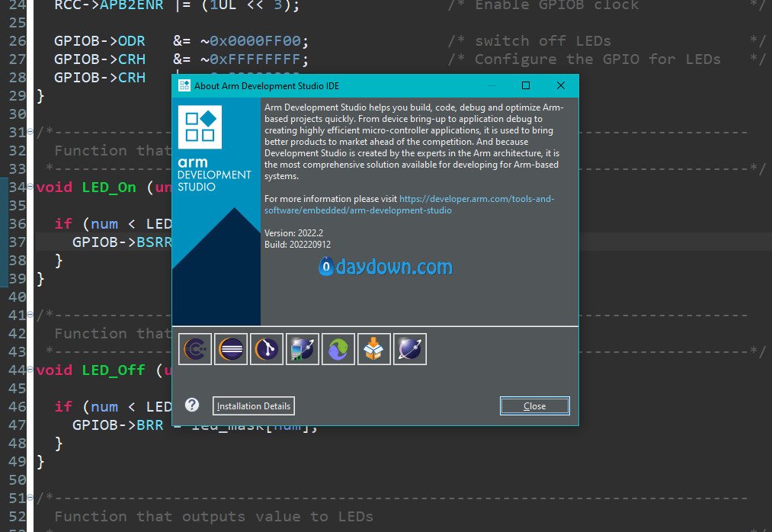The width and height of the screenshot is (772, 532).
Task: Click the 'Version: 2022.2' text
Action: [293, 233]
